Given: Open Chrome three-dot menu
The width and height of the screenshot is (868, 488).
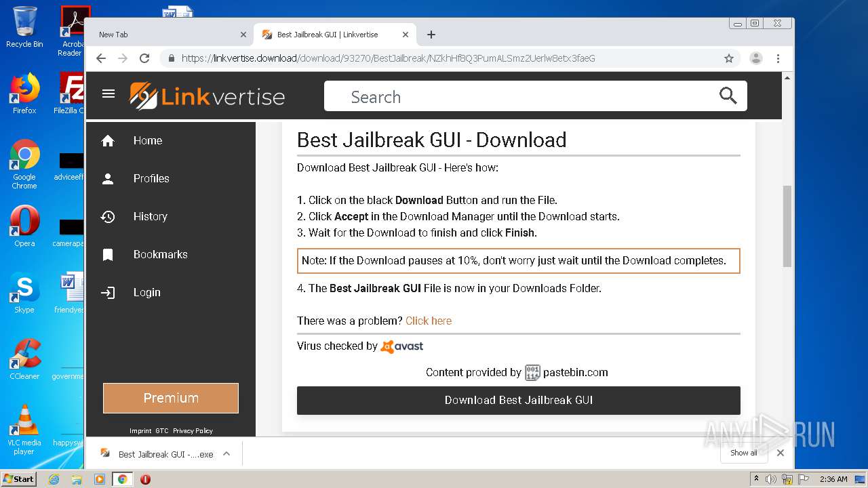Looking at the screenshot, I should [778, 58].
